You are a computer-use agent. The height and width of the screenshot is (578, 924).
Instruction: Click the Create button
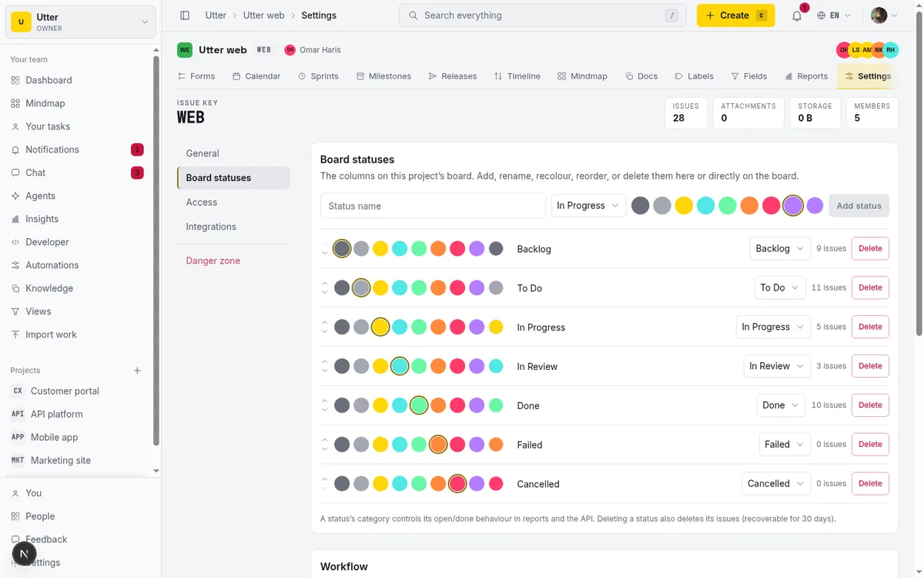pos(735,15)
